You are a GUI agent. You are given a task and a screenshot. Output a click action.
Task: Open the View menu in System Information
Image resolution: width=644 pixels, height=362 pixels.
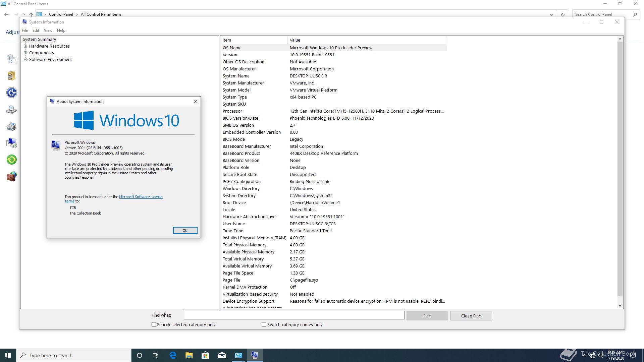48,31
